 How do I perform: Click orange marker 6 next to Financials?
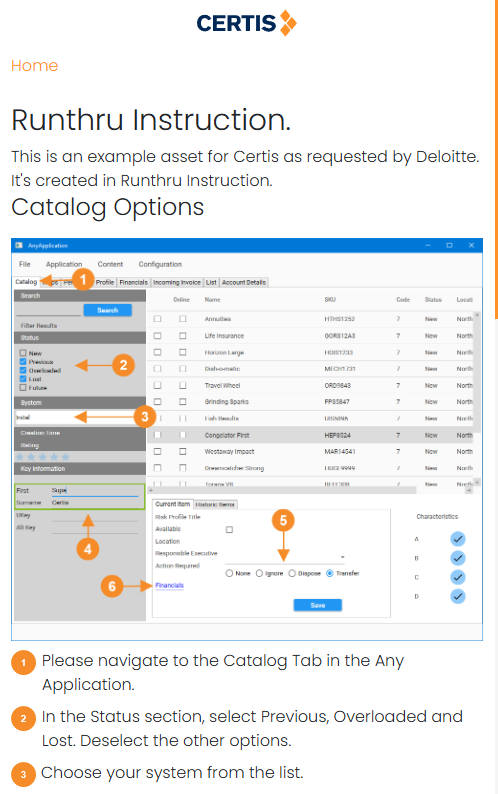tap(112, 586)
